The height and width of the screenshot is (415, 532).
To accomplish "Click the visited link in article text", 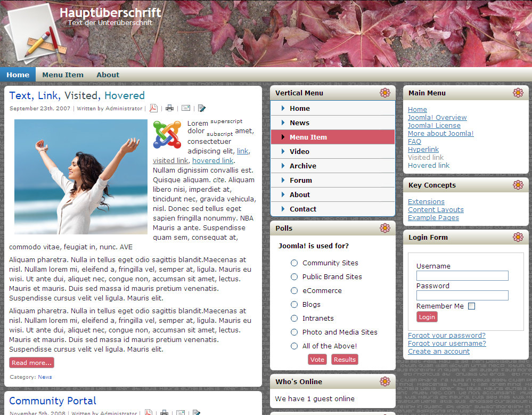I will tap(170, 160).
